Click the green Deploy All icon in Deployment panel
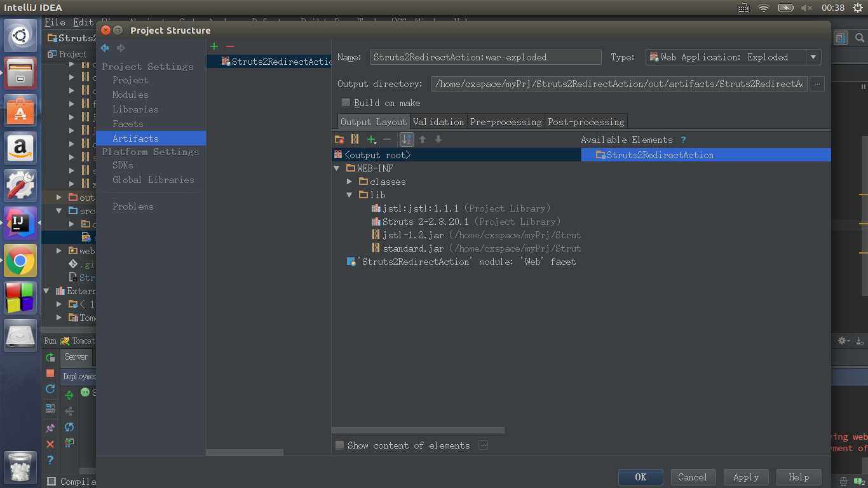Viewport: 868px width, 488px height. (x=69, y=395)
